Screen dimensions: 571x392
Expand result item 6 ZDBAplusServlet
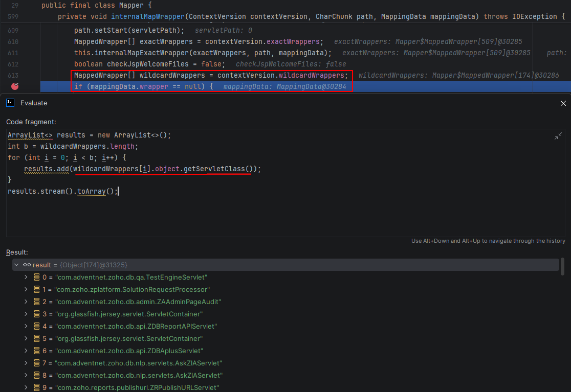tap(26, 351)
